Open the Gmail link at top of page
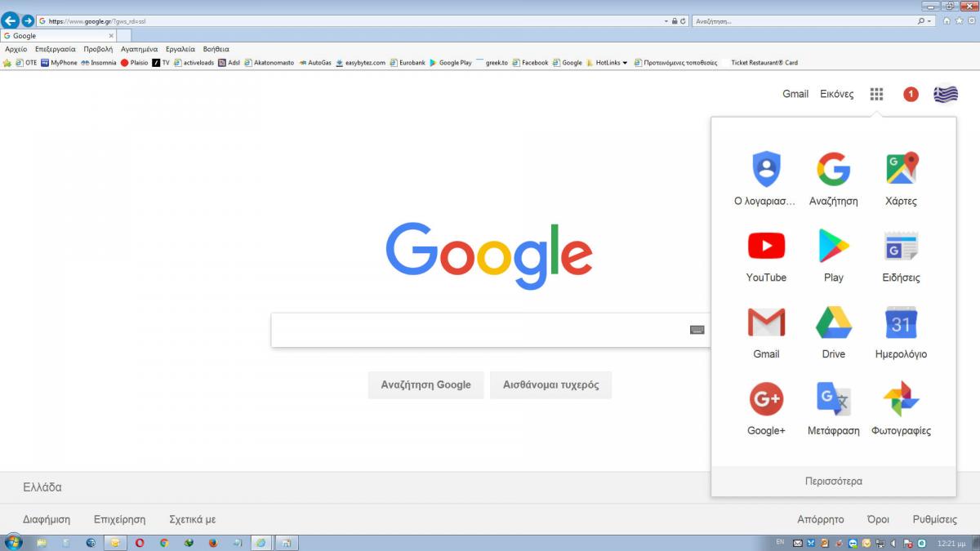This screenshot has height=551, width=980. [795, 94]
